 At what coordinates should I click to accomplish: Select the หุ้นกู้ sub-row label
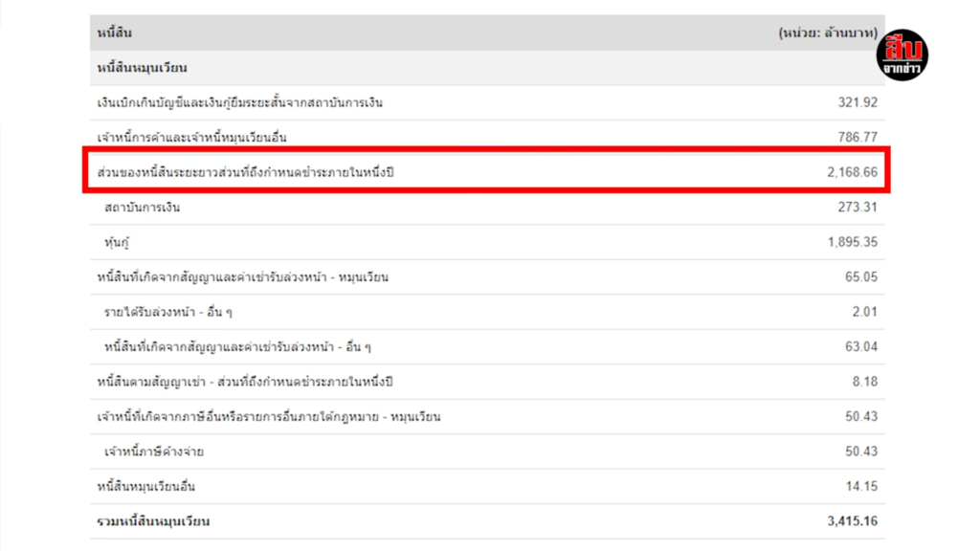click(x=117, y=242)
